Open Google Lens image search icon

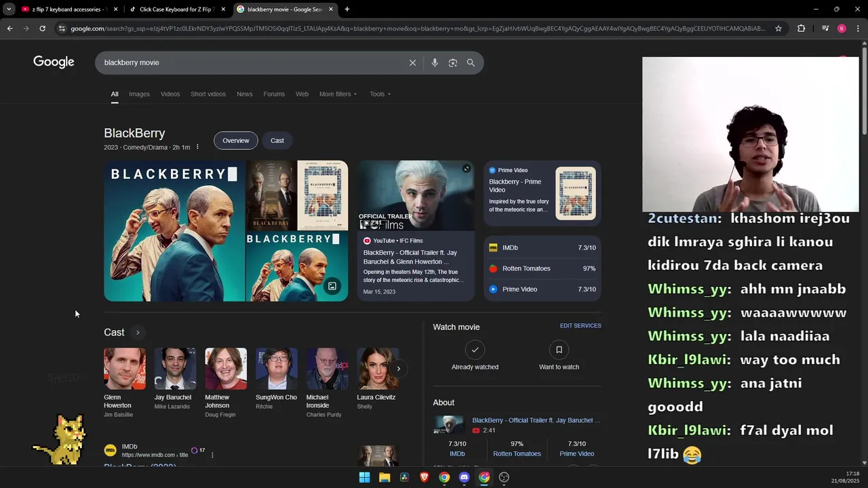452,62
